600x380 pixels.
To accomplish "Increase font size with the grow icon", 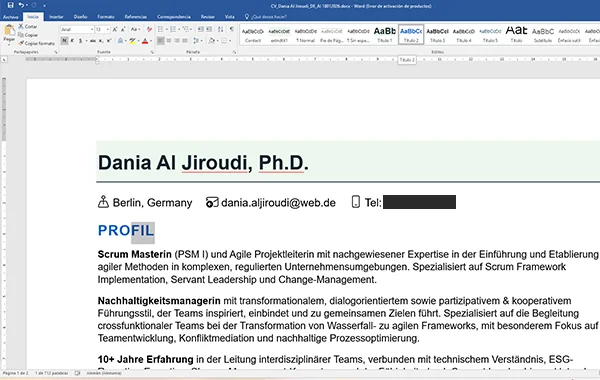I will pos(115,29).
